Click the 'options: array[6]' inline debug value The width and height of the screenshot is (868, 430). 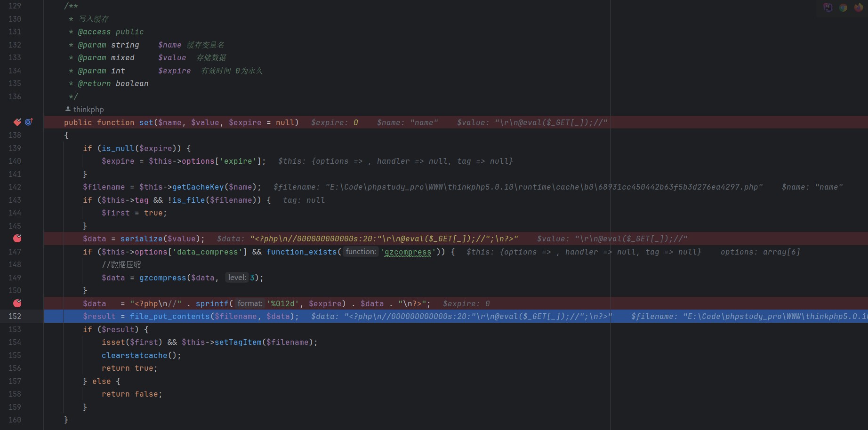pos(760,252)
